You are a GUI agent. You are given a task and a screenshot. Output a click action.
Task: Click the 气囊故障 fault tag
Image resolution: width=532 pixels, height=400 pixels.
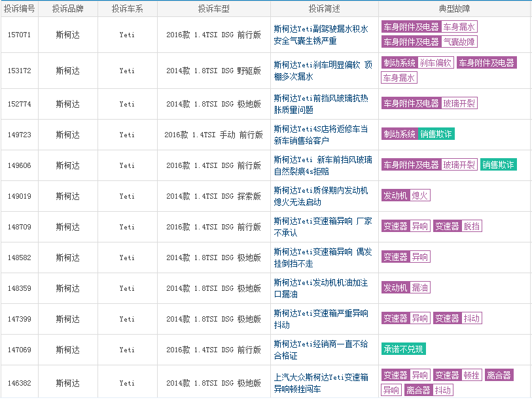459,42
